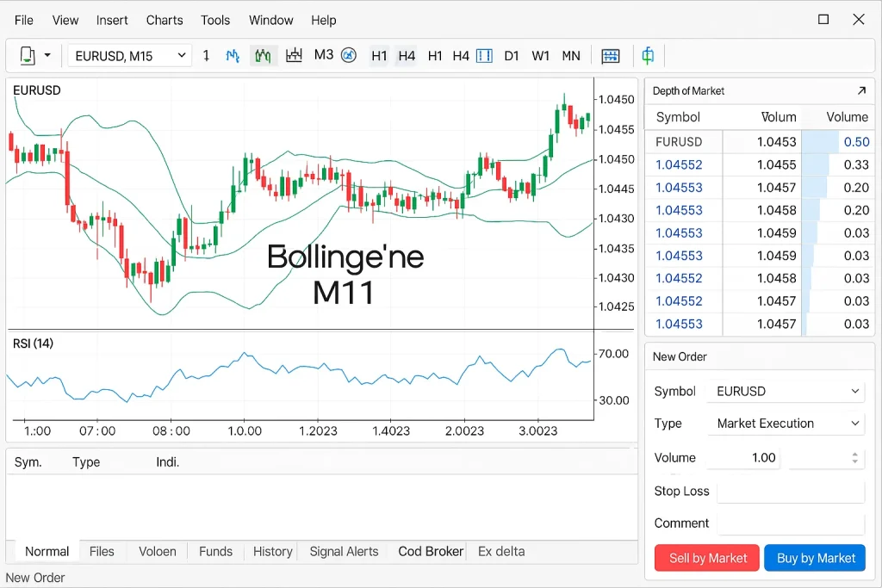The height and width of the screenshot is (588, 882).
Task: Switch to the D1 timeframe
Action: click(x=512, y=56)
